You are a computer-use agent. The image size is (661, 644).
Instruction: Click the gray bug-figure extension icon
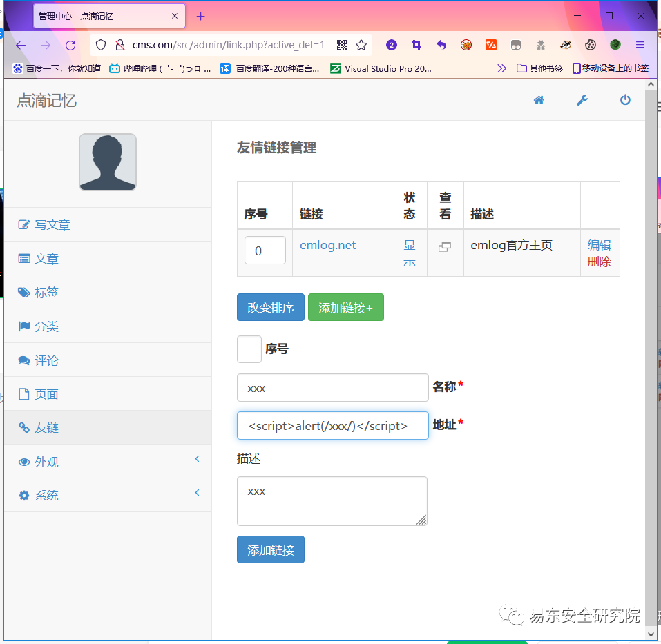click(540, 45)
